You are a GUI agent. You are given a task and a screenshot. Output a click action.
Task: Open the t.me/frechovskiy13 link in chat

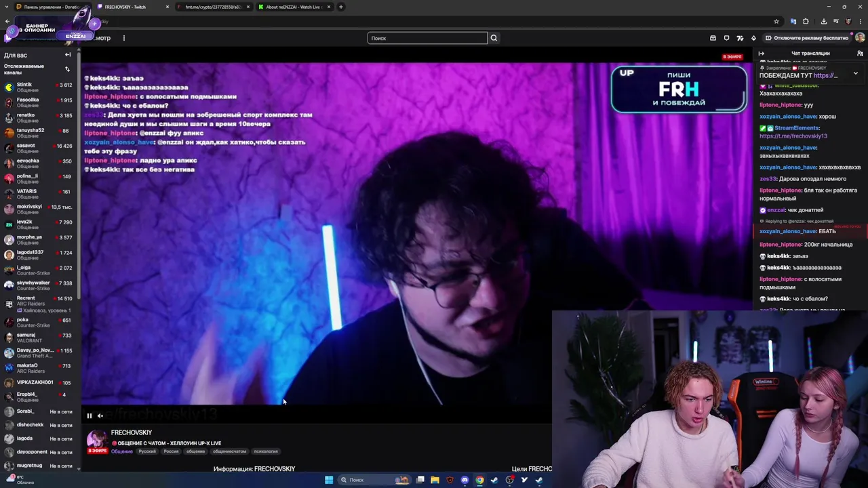[793, 136]
